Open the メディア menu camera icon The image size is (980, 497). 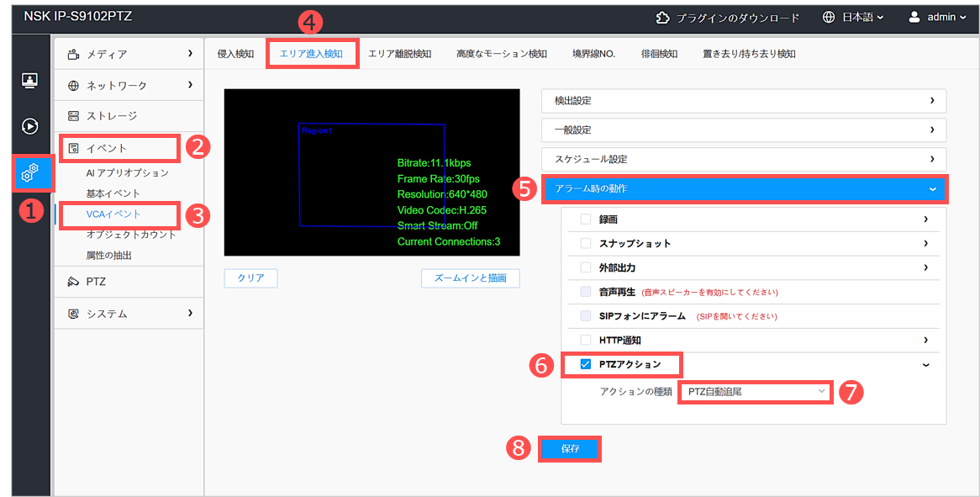73,55
